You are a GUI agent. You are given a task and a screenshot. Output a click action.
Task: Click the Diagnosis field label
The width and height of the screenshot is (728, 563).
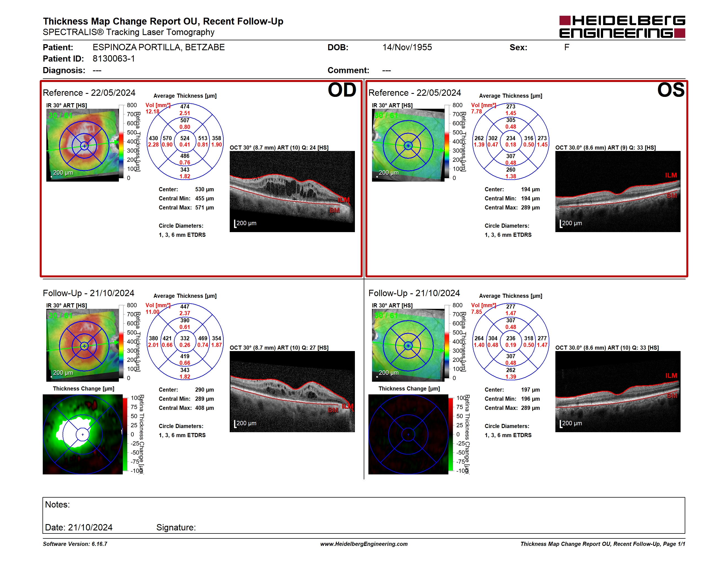coord(64,70)
